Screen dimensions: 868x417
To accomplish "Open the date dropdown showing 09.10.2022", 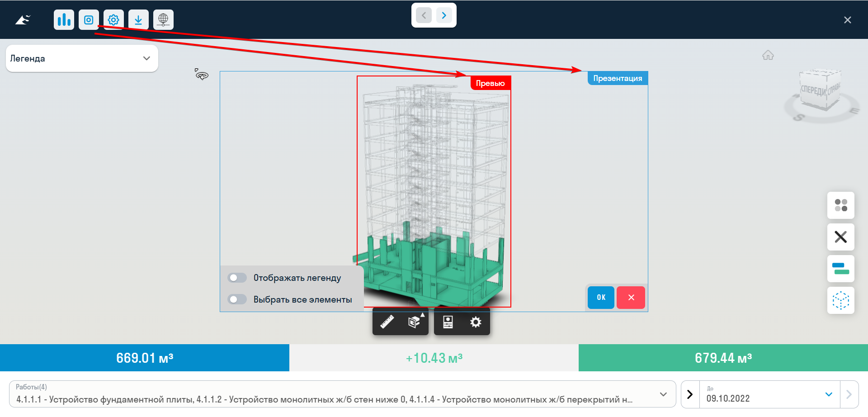I will (770, 394).
